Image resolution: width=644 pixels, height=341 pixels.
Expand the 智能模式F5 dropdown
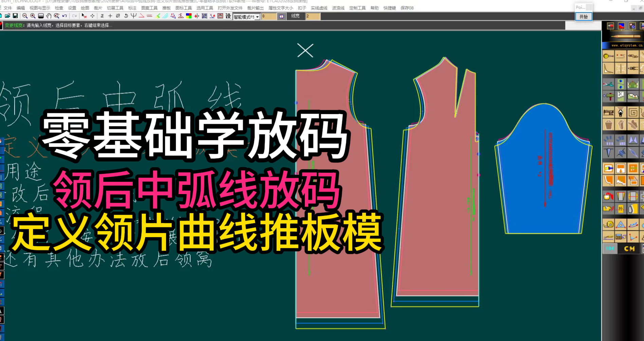click(x=257, y=17)
